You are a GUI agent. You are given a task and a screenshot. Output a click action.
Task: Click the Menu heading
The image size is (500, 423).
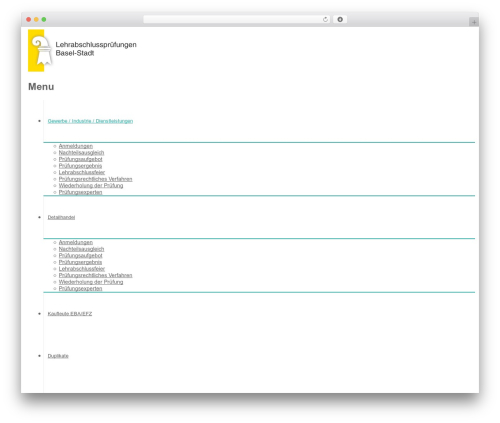click(41, 87)
